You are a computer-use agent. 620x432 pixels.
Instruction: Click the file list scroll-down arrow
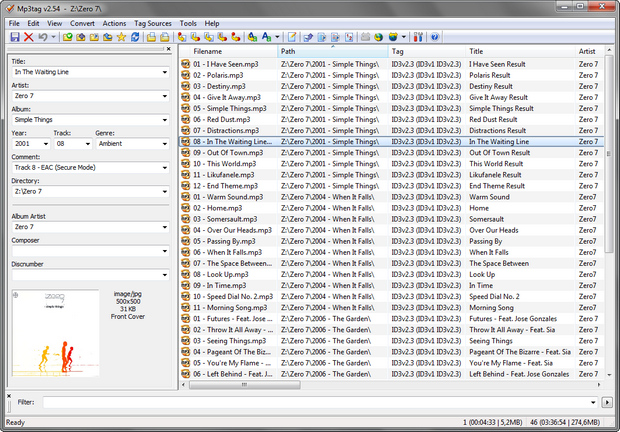609,375
